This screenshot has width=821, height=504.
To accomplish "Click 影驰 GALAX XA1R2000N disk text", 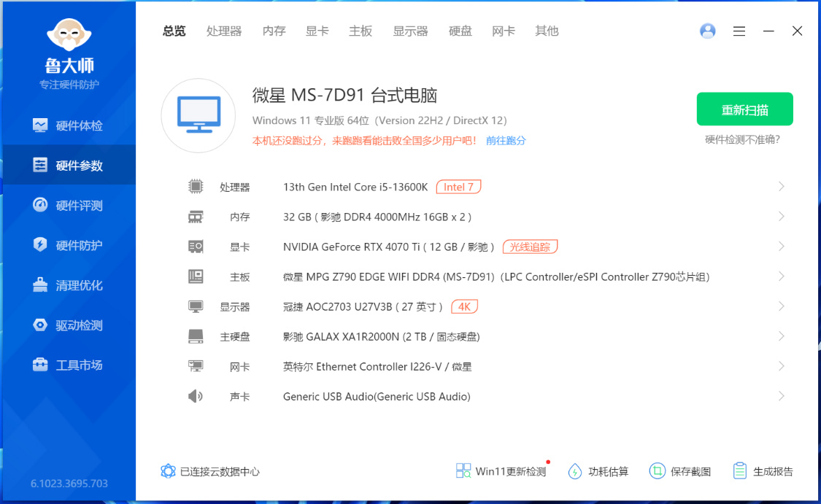I will point(381,336).
